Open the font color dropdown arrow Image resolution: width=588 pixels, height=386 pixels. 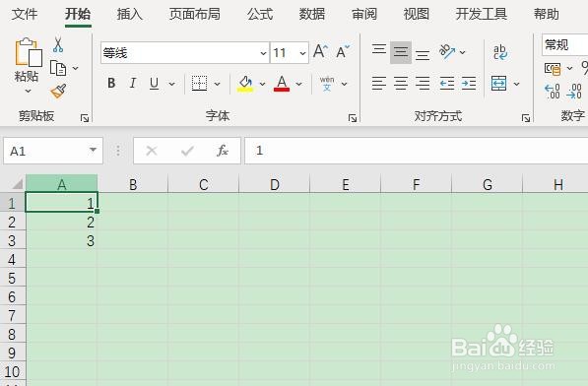pos(298,84)
